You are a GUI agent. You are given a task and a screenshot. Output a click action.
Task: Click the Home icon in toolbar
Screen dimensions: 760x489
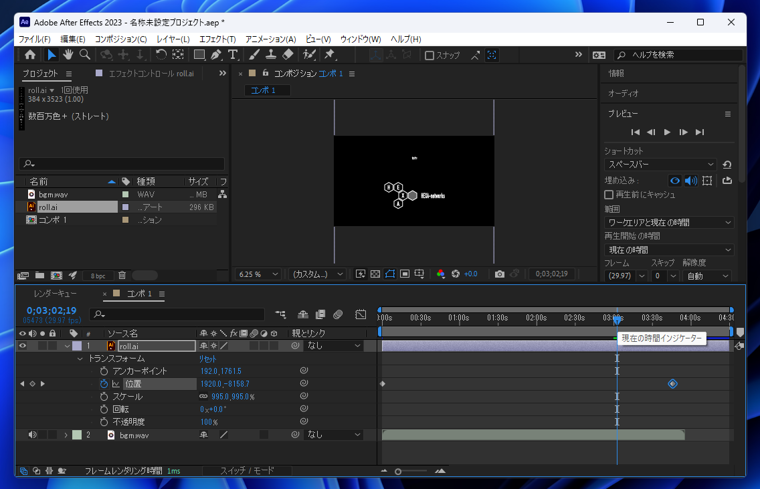pyautogui.click(x=30, y=55)
